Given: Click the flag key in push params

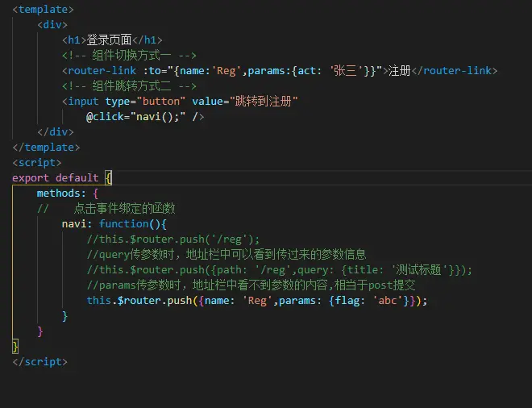Looking at the screenshot, I should click(x=347, y=301).
